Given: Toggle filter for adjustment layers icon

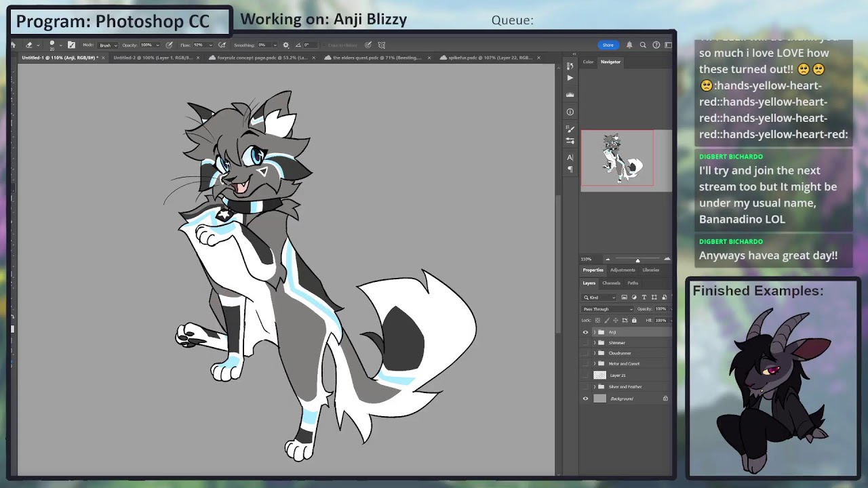Looking at the screenshot, I should click(634, 298).
